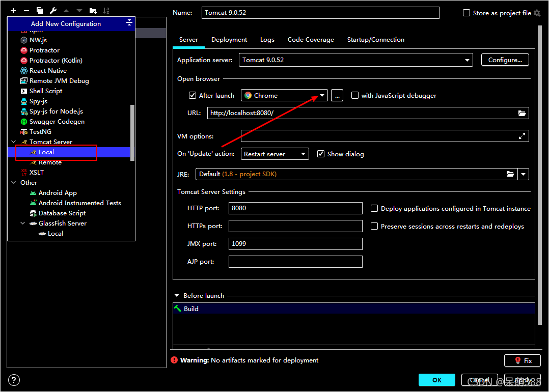The height and width of the screenshot is (392, 549).
Task: Collapse the Tomcat Server tree node
Action: [14, 142]
